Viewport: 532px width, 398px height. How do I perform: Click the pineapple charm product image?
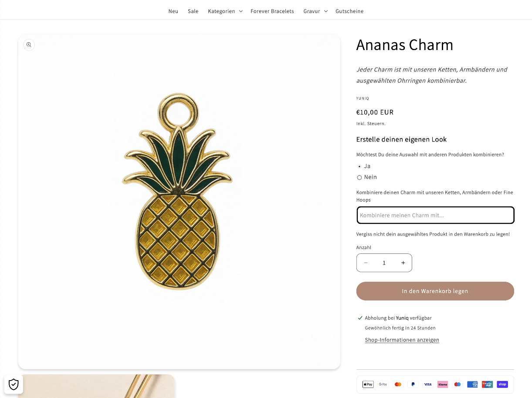(x=179, y=192)
